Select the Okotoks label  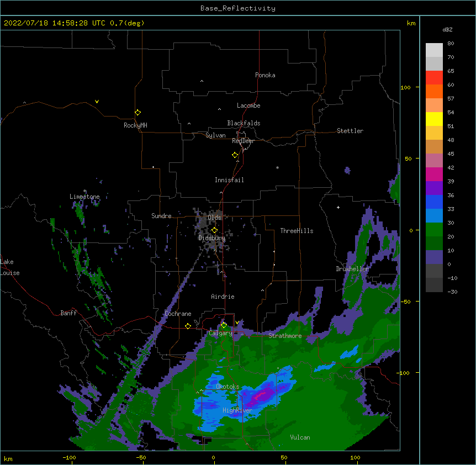pyautogui.click(x=228, y=387)
